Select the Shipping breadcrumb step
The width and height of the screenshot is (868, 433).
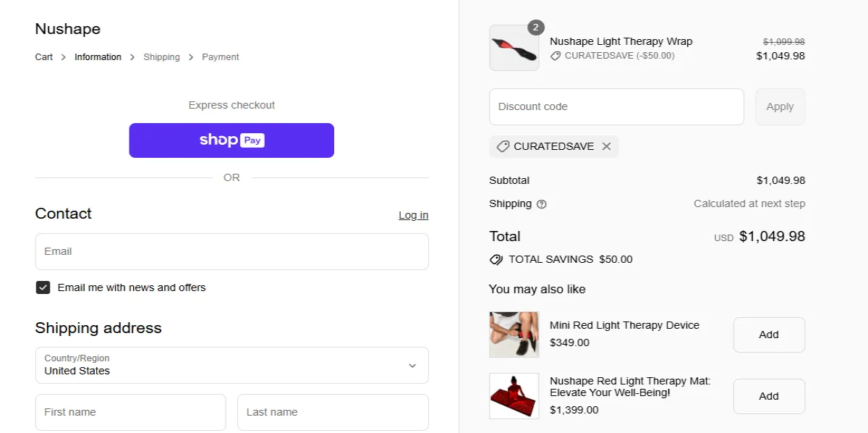[161, 56]
